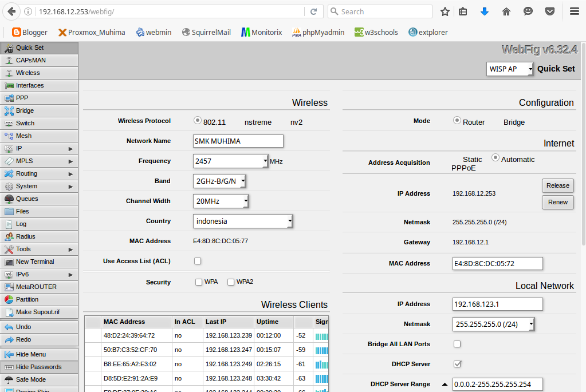Enable Safe Mode
This screenshot has height=392, width=586.
[x=30, y=379]
